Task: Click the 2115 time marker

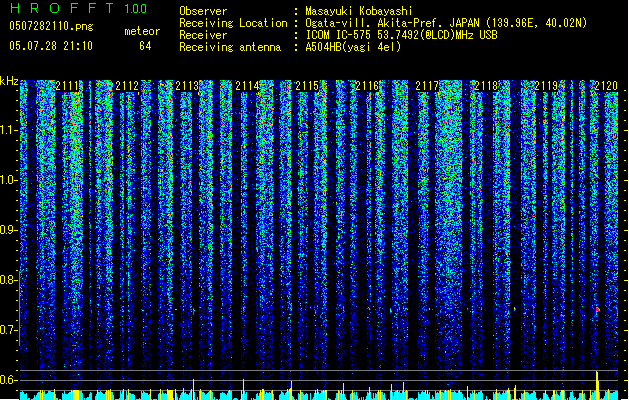Action: point(307,86)
